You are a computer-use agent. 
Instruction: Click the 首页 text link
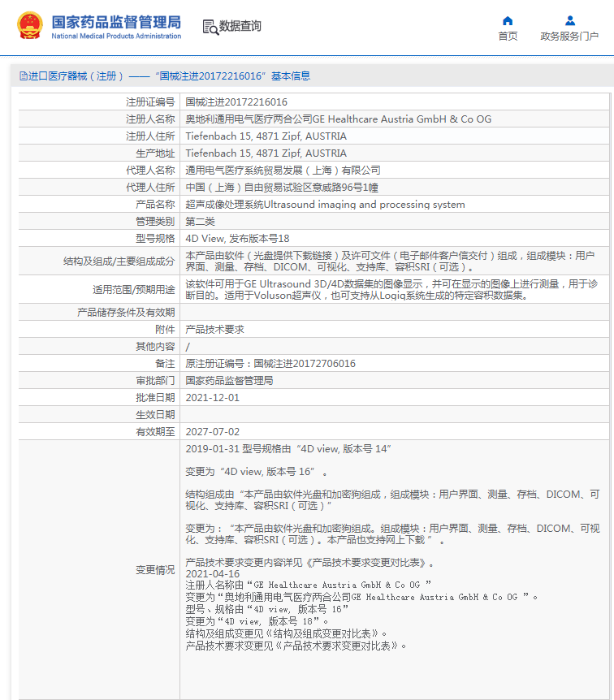click(x=508, y=37)
